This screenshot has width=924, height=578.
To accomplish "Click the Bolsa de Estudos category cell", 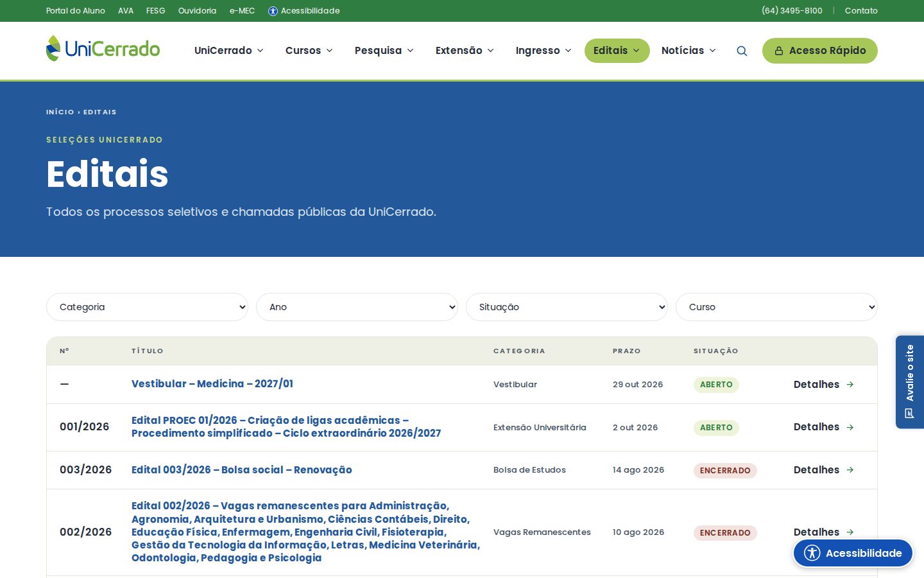I will coord(529,470).
